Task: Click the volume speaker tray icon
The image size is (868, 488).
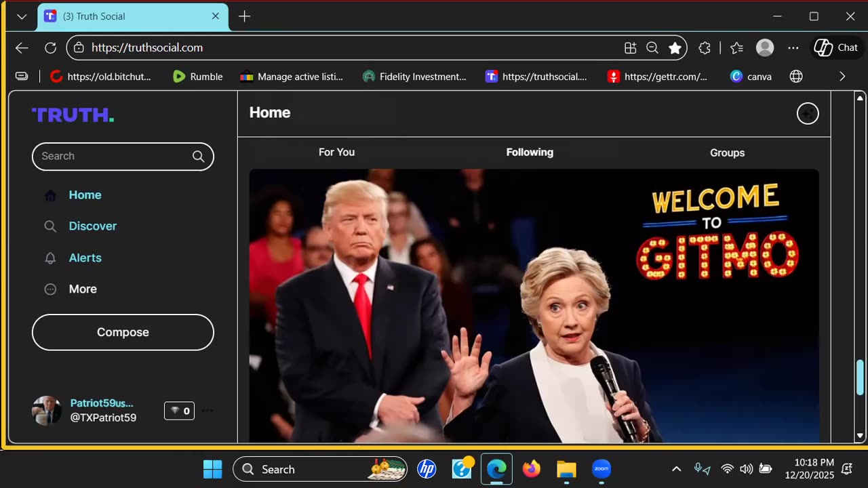Action: 746,469
